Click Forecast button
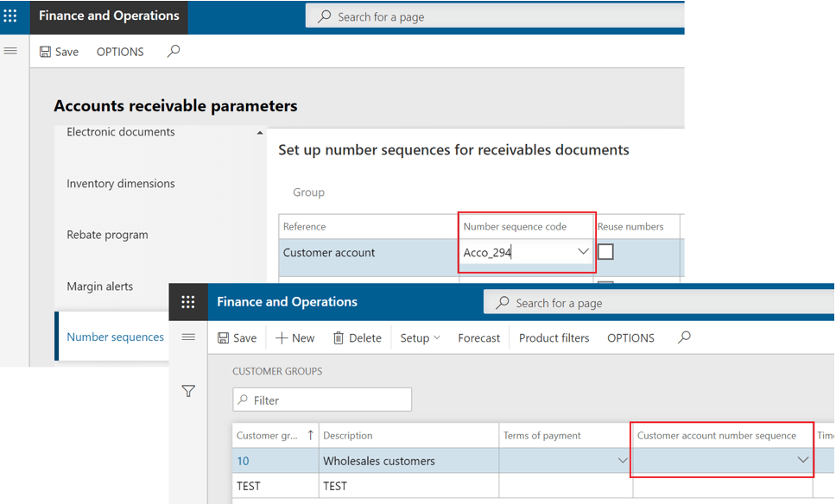Viewport: 836px width, 504px height. (x=478, y=338)
